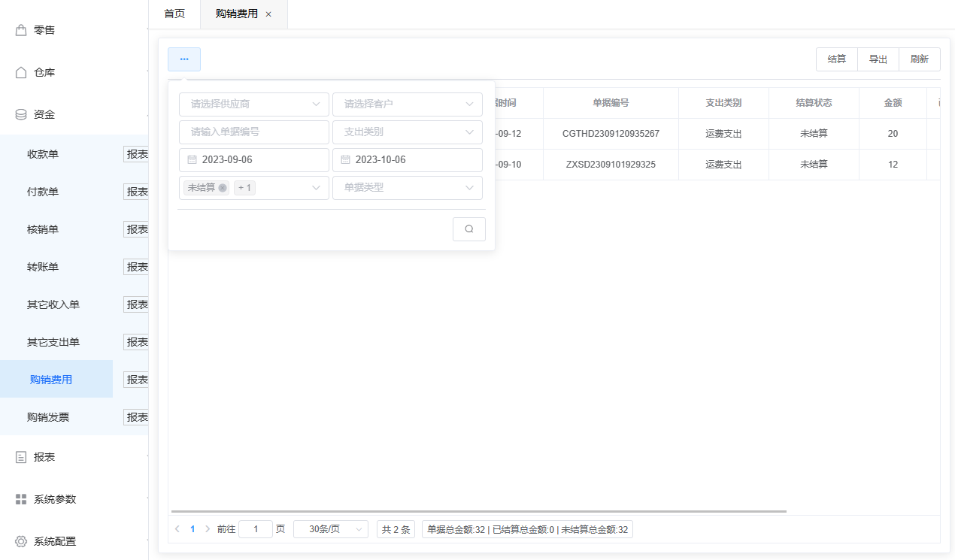
Task: Open 付款单 in the sidebar menu
Action: pyautogui.click(x=43, y=192)
